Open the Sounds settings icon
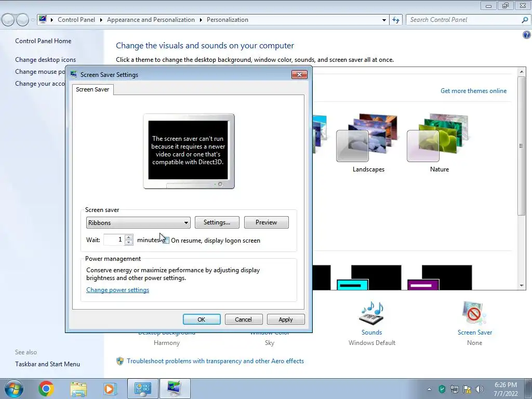This screenshot has width=532, height=399. pos(371,313)
